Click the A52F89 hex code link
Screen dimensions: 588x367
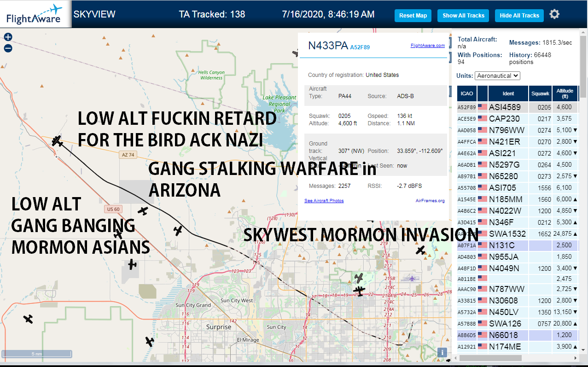(360, 47)
